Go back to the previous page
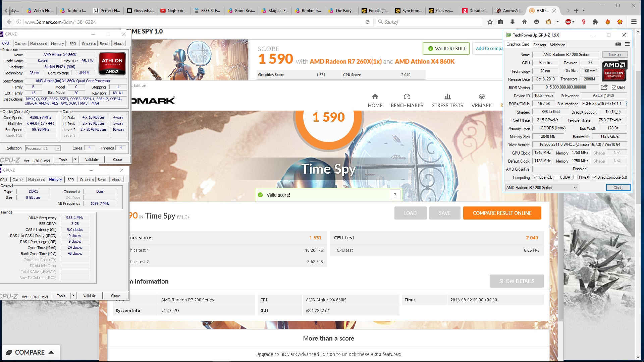The width and height of the screenshot is (644, 362). click(x=9, y=22)
